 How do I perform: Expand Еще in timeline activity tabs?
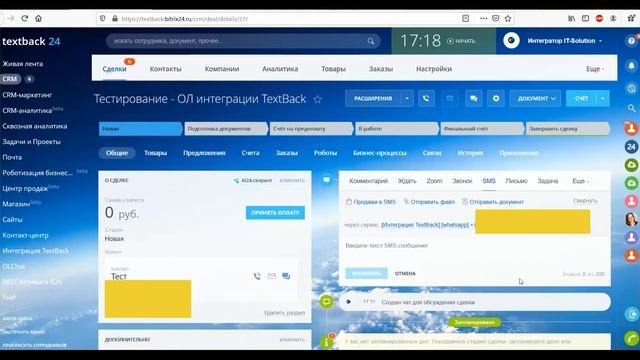(x=580, y=181)
